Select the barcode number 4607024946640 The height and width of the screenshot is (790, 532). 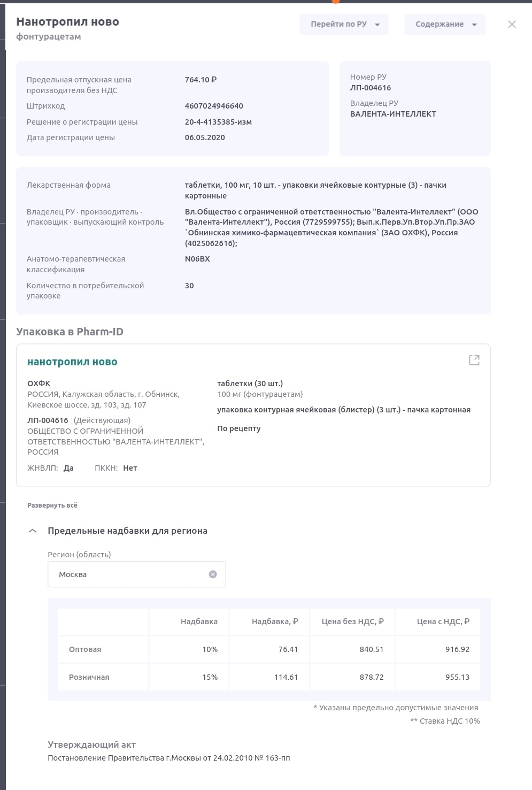click(x=214, y=106)
